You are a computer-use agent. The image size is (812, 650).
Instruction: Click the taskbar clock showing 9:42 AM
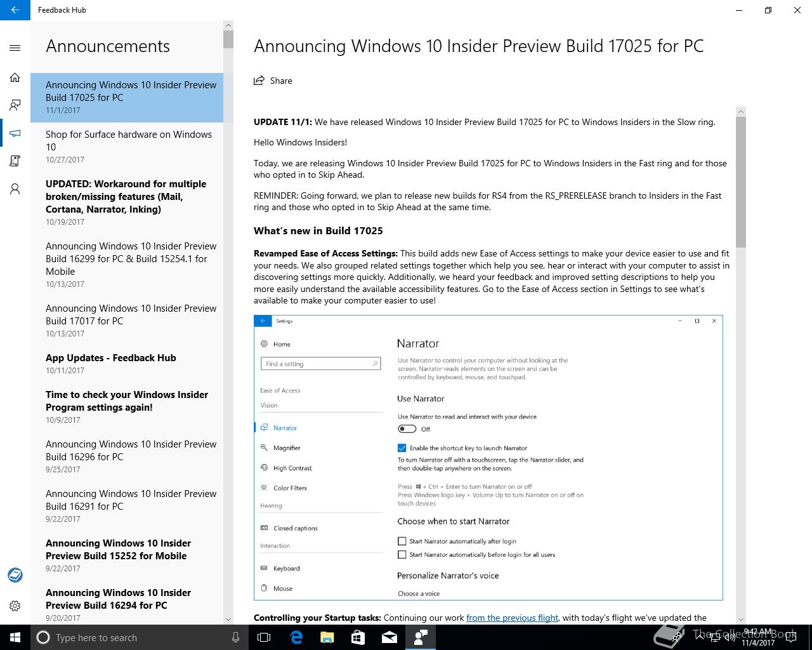[757, 637]
